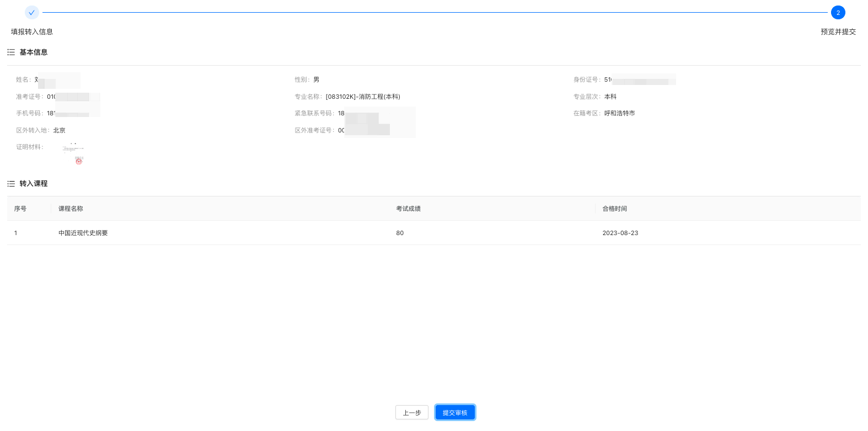Click the step 2 circle icon
The image size is (868, 431).
coord(838,13)
